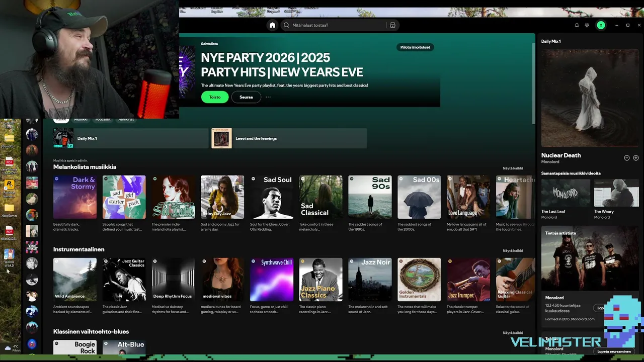Open Golden Instrumentals playlist

coord(419,280)
